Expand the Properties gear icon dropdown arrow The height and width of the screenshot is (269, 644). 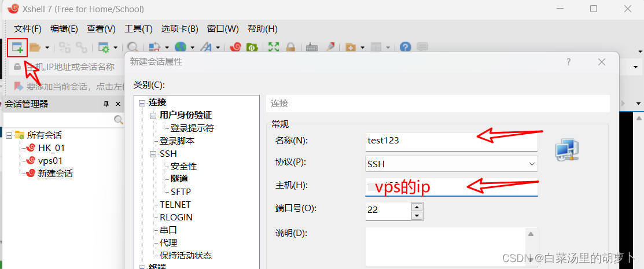point(115,48)
